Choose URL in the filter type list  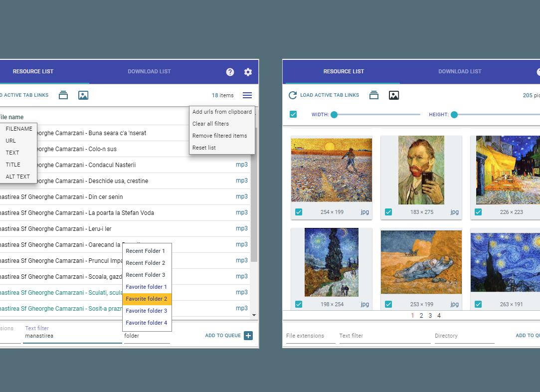[x=18, y=141]
